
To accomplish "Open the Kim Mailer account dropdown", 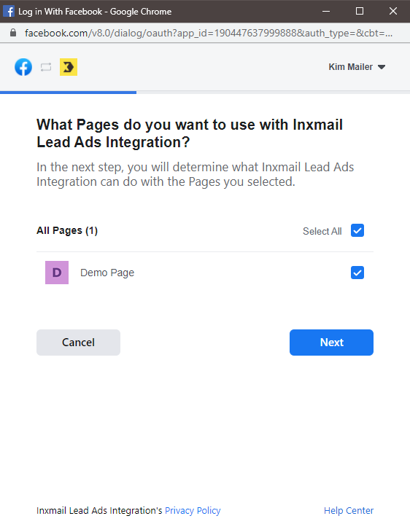I will point(357,67).
